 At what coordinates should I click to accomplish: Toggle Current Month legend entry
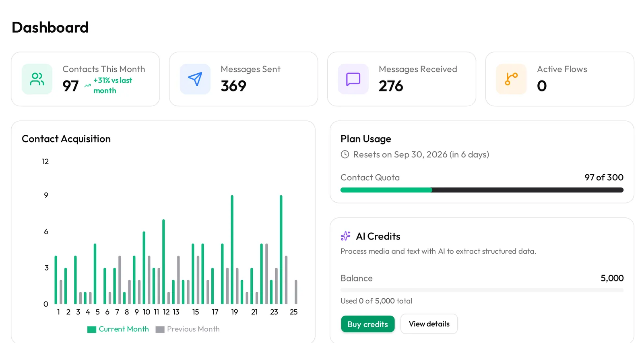click(x=118, y=329)
